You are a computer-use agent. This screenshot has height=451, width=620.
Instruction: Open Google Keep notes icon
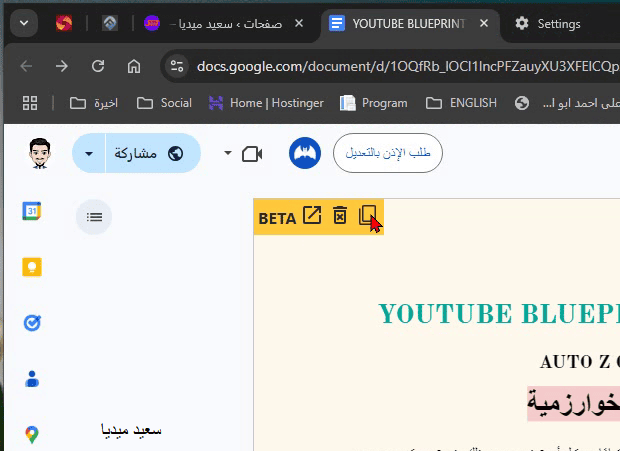[32, 267]
